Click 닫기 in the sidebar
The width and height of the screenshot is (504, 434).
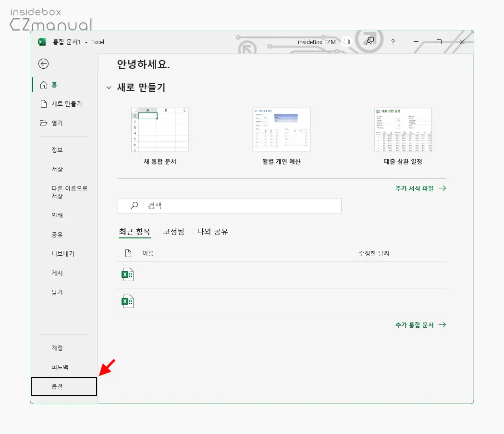[64, 292]
